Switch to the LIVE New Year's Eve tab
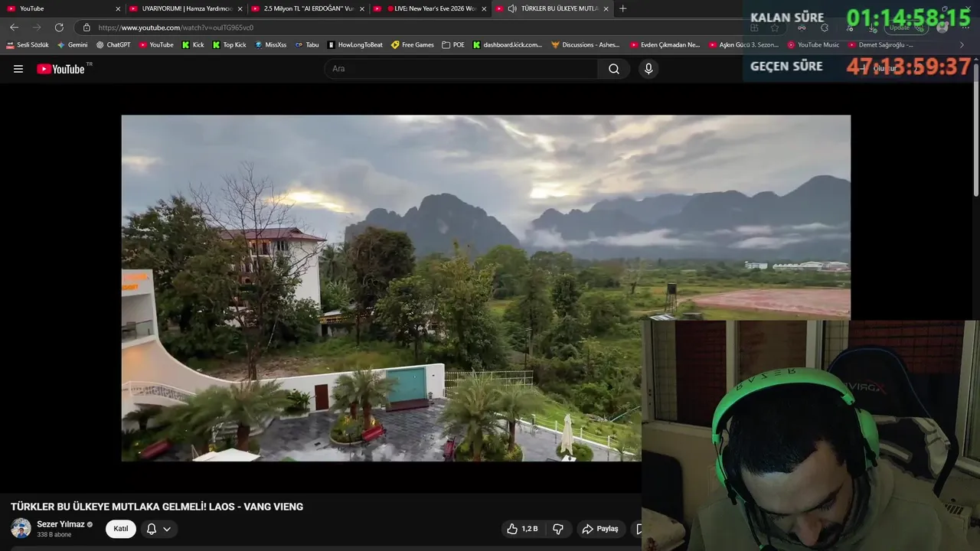Viewport: 980px width, 551px height. 430,8
